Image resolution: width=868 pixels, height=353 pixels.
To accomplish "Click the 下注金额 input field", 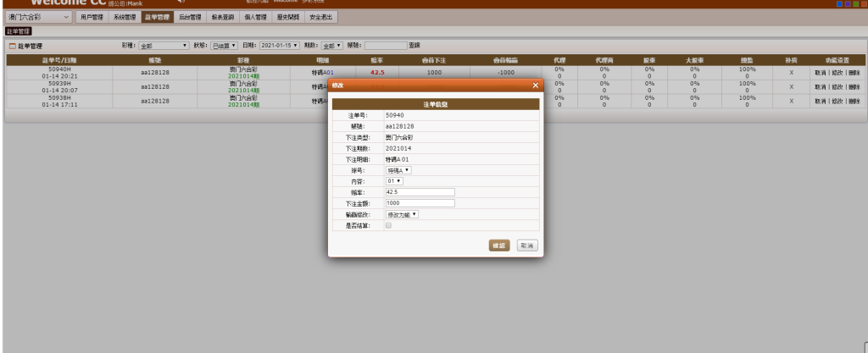I will coord(420,203).
